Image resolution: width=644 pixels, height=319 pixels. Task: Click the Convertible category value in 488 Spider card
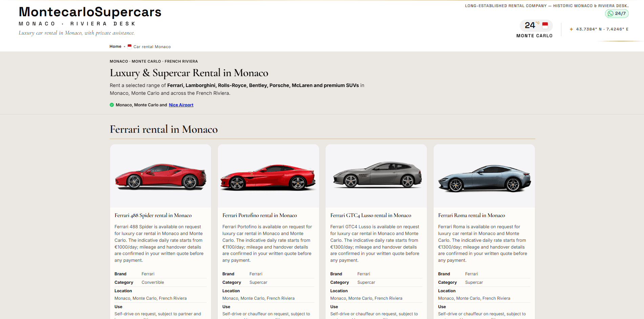153,282
